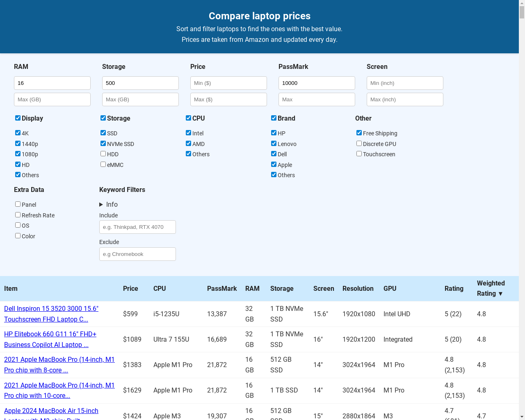Viewport: 525px width, 420px height.
Task: Show the Color extra data column
Action: click(18, 236)
